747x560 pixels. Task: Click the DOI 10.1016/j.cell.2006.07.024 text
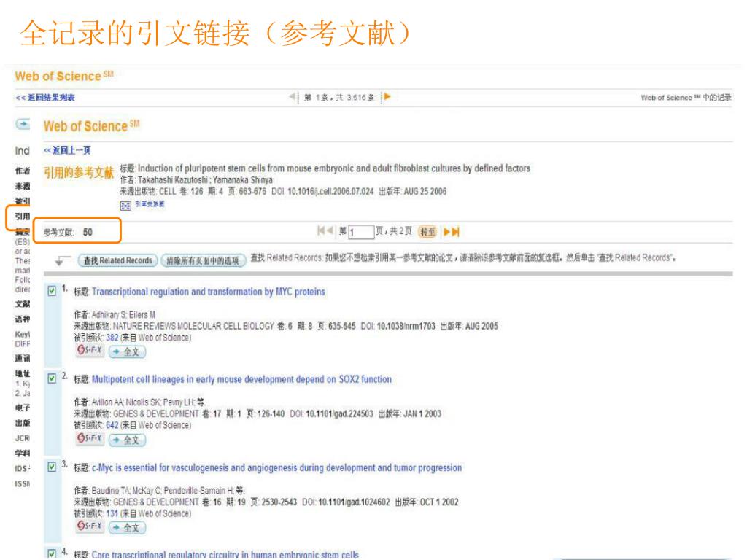tap(330, 192)
